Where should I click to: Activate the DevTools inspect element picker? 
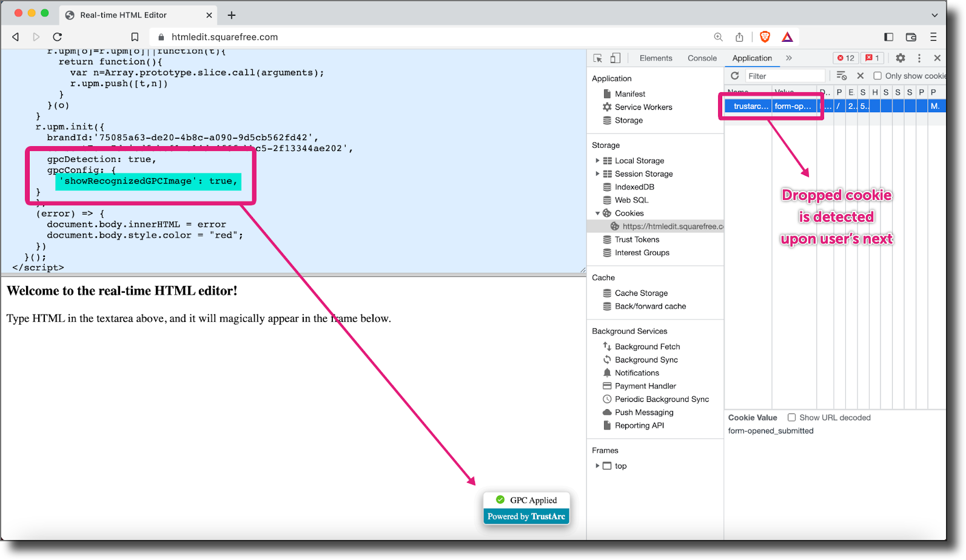pyautogui.click(x=598, y=58)
